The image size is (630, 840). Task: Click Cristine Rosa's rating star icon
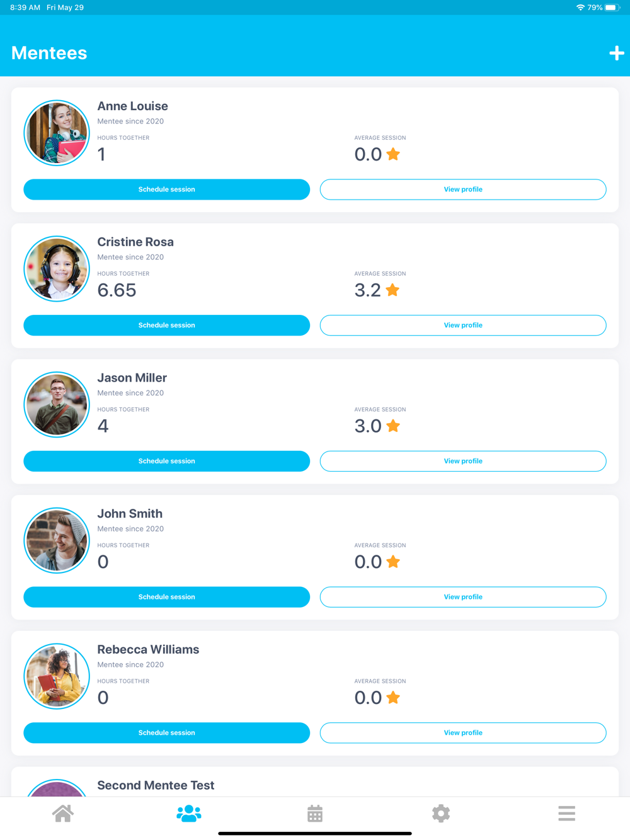click(x=392, y=290)
